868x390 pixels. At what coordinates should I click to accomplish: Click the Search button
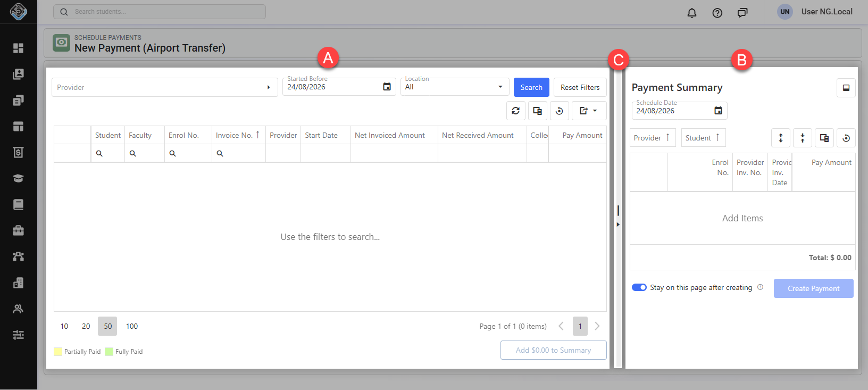pos(531,87)
